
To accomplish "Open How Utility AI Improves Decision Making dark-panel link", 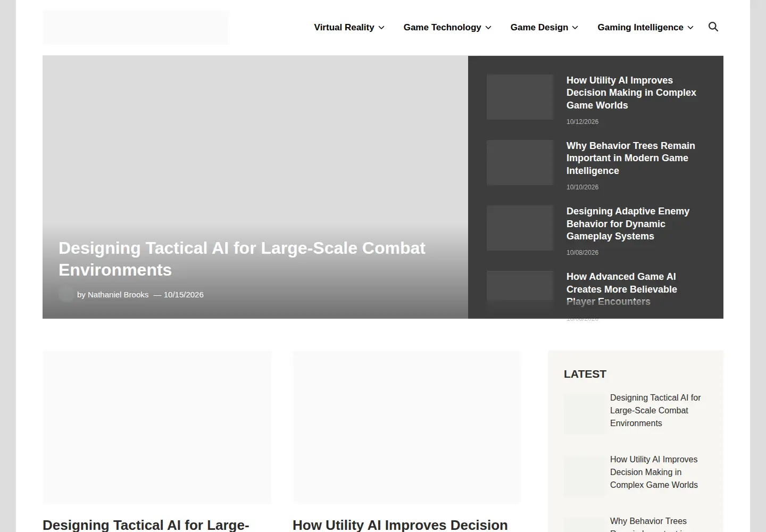I will click(x=631, y=93).
